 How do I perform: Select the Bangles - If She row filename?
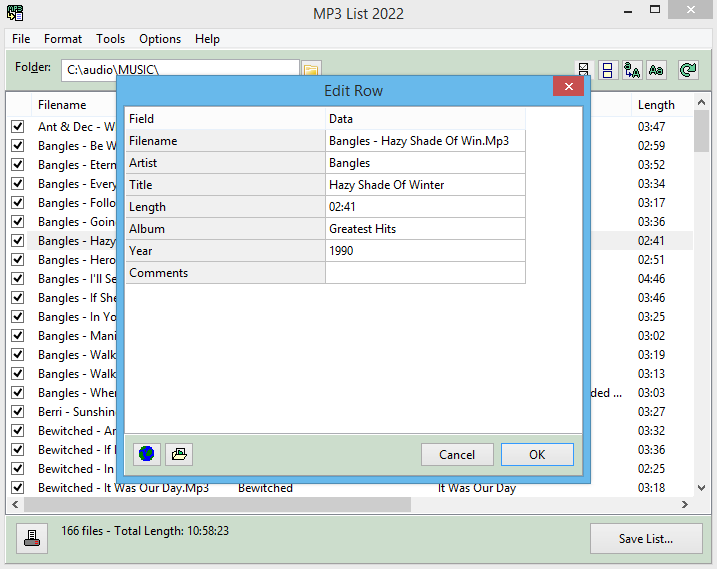coord(77,298)
